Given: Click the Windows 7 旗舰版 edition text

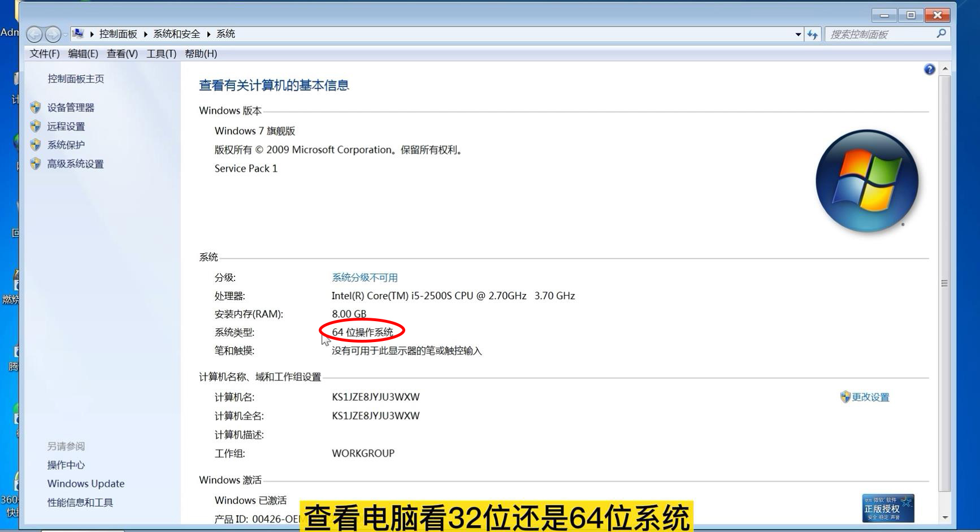Looking at the screenshot, I should 255,131.
